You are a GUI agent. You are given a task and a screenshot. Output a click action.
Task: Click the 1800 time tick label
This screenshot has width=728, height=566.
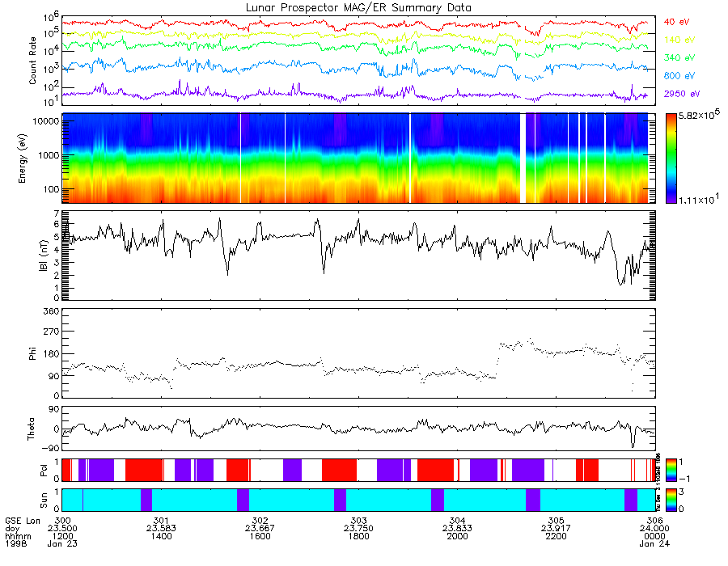pyautogui.click(x=358, y=536)
